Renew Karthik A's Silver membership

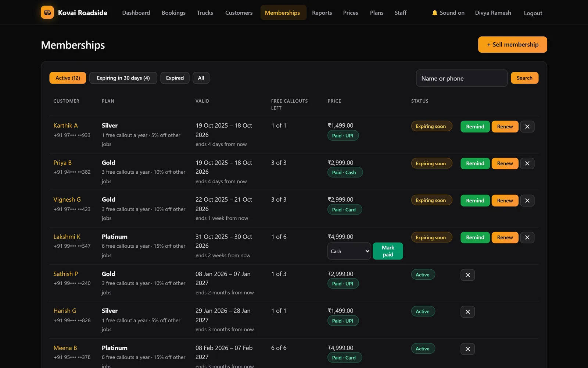pyautogui.click(x=505, y=127)
